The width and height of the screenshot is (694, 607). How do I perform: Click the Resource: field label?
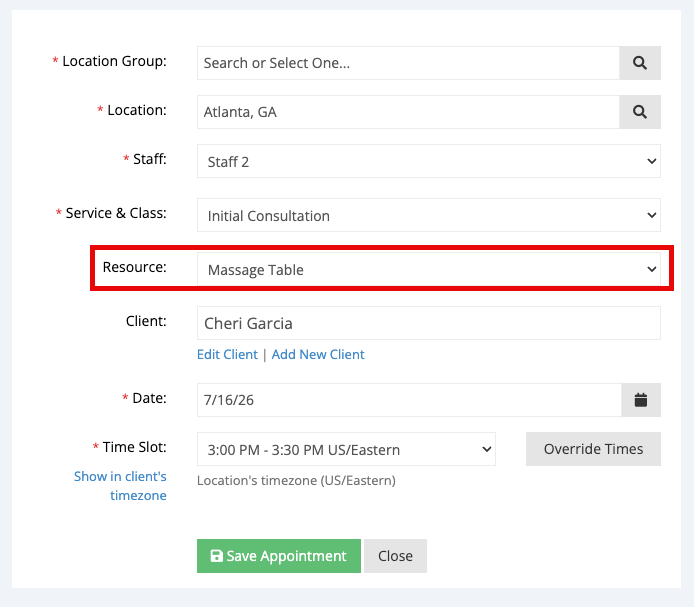click(135, 267)
